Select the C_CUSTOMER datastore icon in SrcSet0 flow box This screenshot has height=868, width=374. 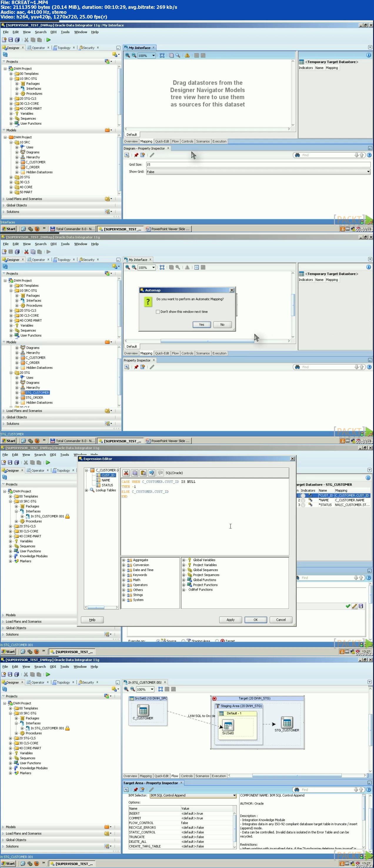(143, 710)
